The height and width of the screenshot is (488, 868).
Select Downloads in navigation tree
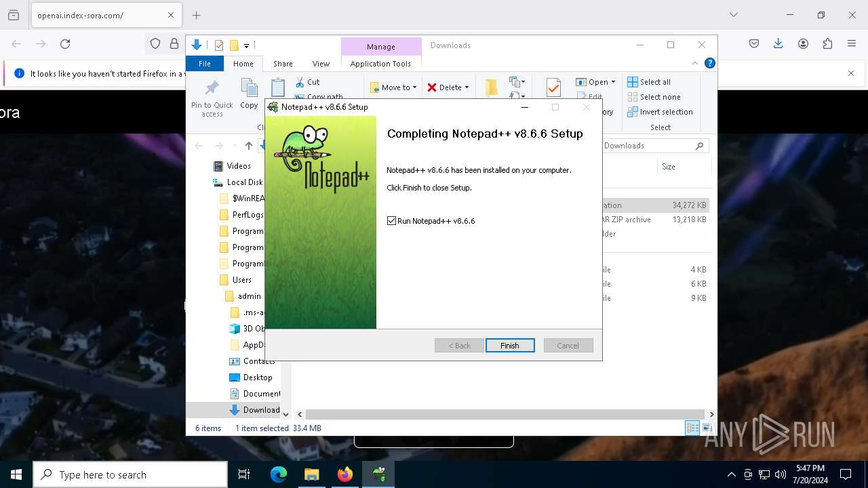[x=254, y=410]
